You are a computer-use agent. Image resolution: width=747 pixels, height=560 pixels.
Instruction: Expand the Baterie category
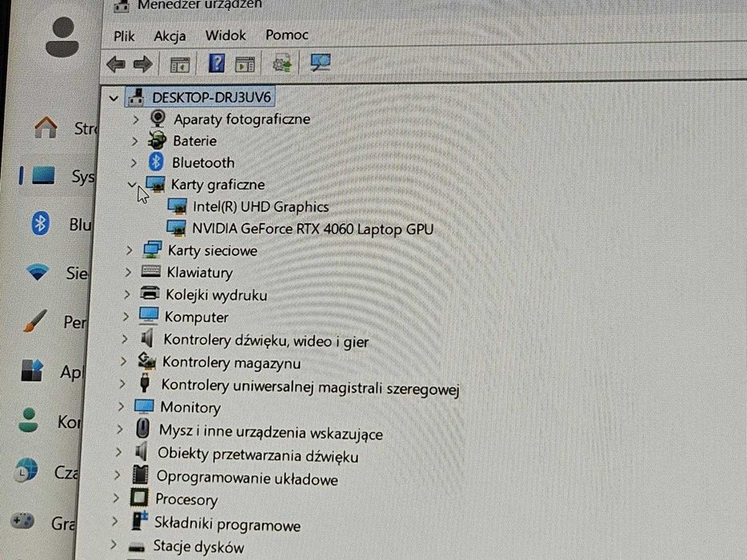(135, 141)
